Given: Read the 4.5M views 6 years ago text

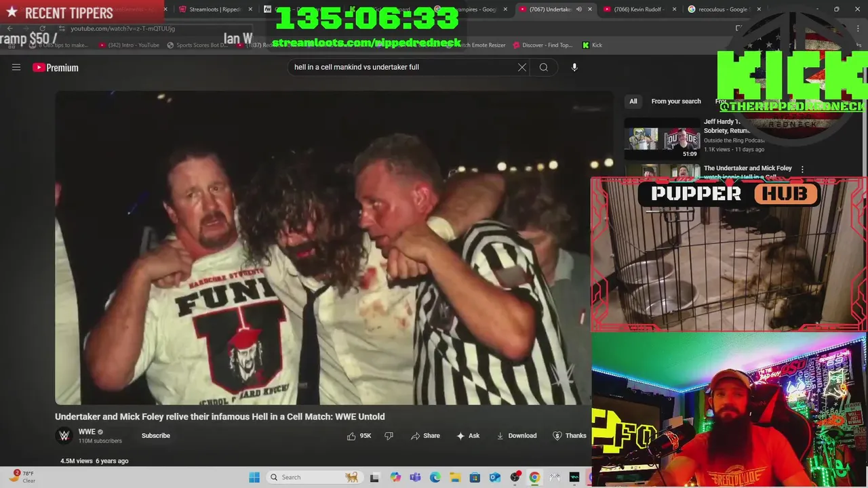Looking at the screenshot, I should [x=94, y=461].
